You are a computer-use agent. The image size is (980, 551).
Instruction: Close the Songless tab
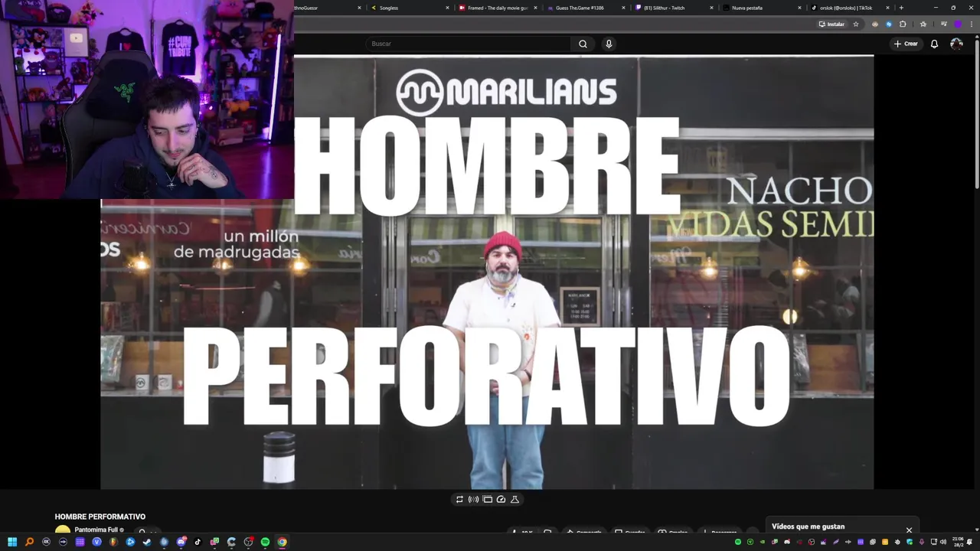tap(447, 8)
